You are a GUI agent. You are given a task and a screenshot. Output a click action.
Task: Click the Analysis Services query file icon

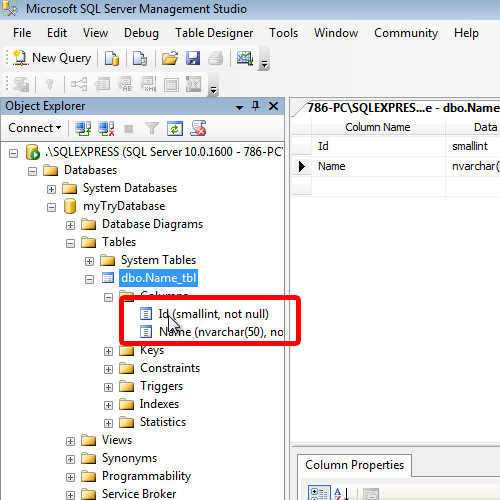(140, 58)
